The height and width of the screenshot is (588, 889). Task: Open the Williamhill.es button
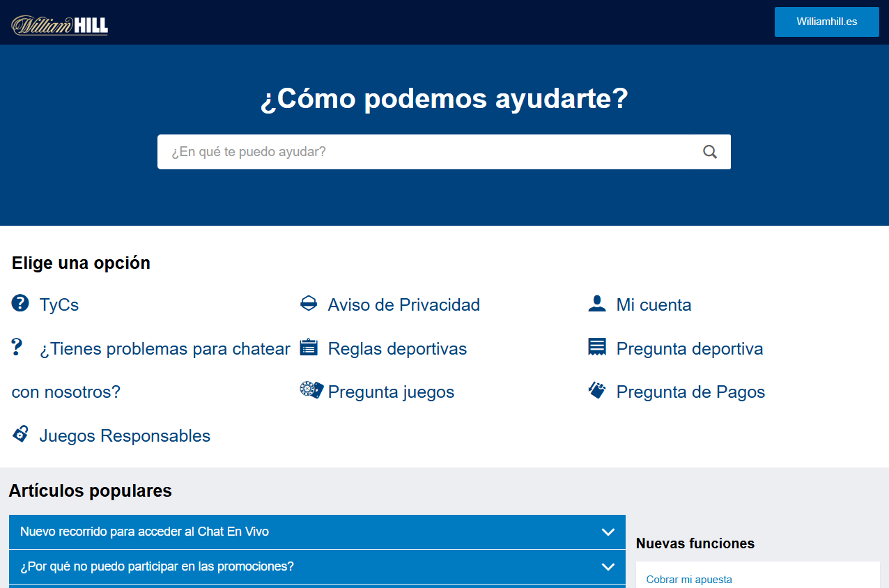(x=827, y=22)
